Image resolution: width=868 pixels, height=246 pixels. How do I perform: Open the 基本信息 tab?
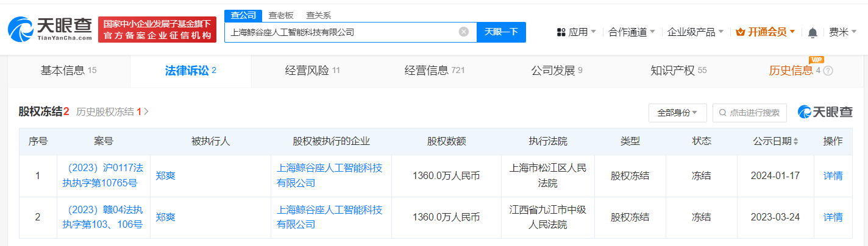tap(69, 71)
